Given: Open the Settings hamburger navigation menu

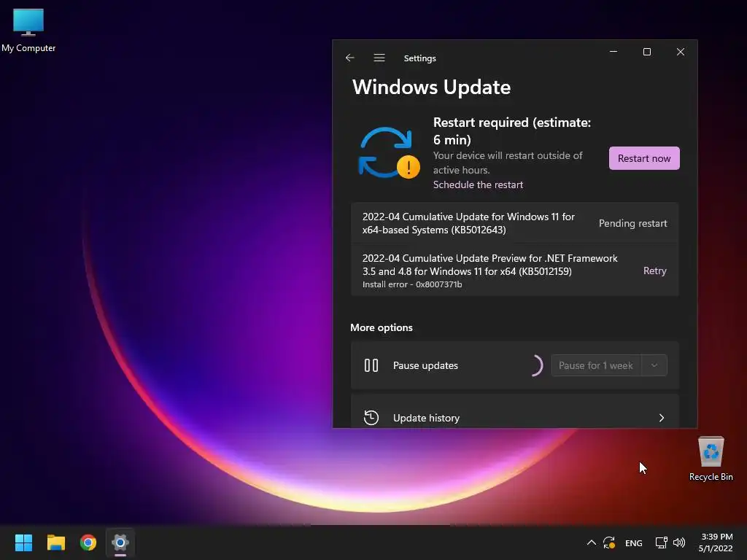Looking at the screenshot, I should click(379, 58).
